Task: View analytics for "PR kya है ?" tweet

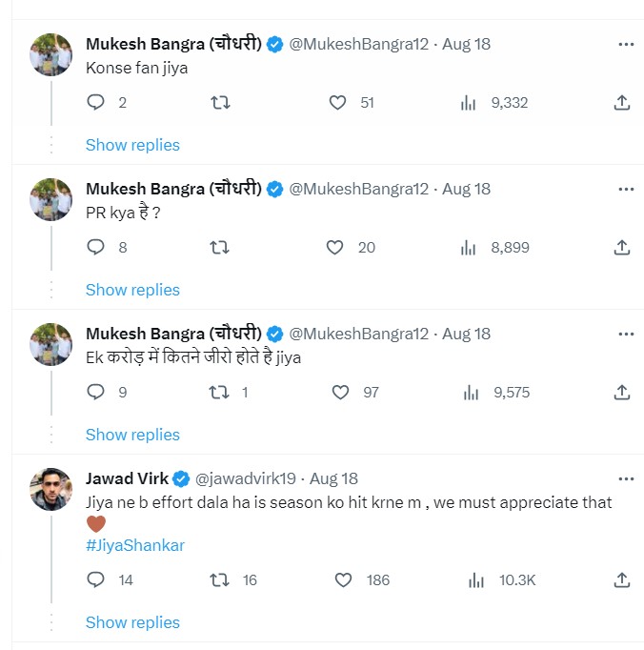Action: pos(468,248)
